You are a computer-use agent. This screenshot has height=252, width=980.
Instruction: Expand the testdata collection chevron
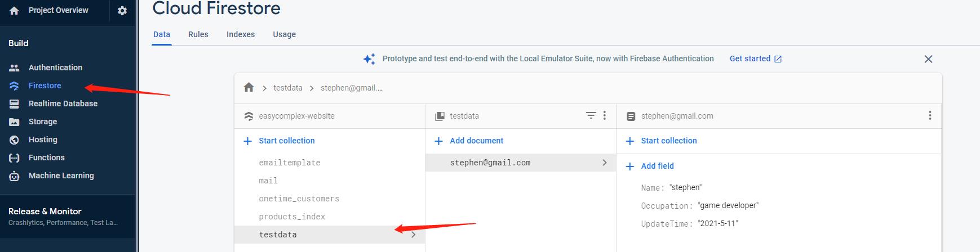(413, 235)
